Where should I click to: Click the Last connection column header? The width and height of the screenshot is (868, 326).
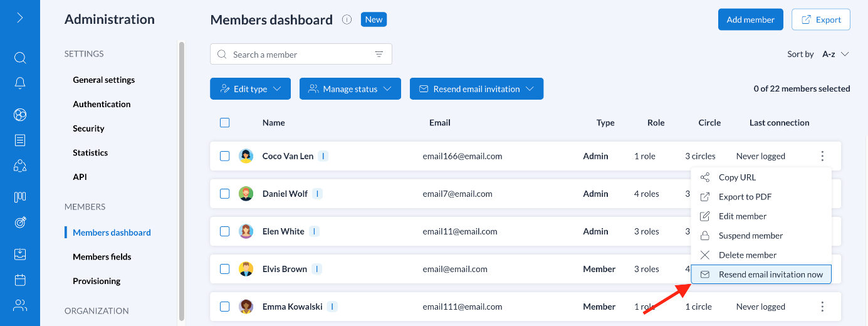point(780,123)
